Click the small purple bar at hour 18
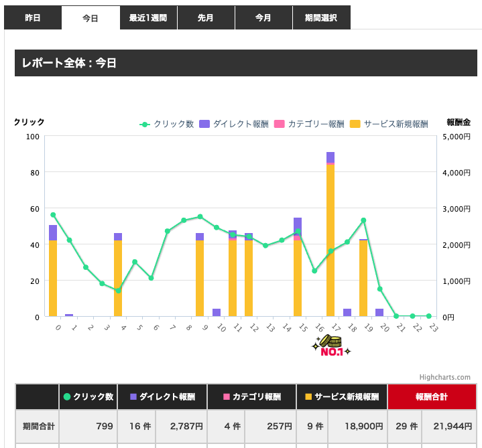Screen dimensions: 482x448 (x=347, y=313)
